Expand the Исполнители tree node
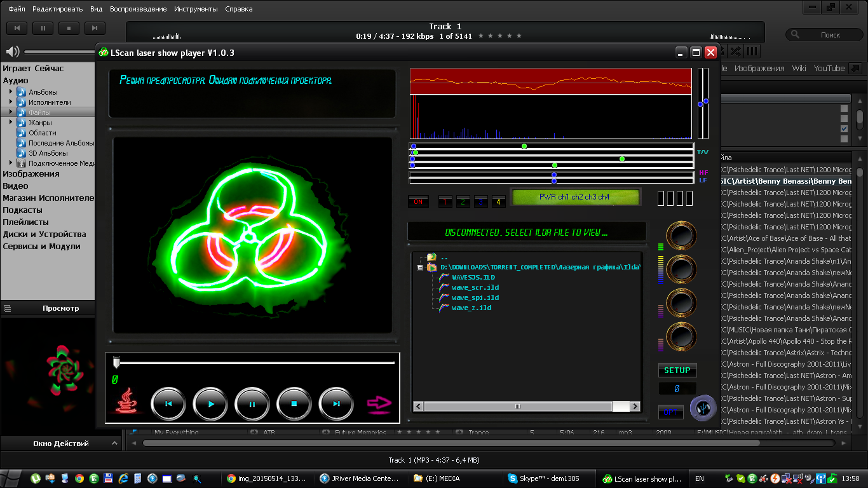The height and width of the screenshot is (488, 868). click(x=11, y=102)
